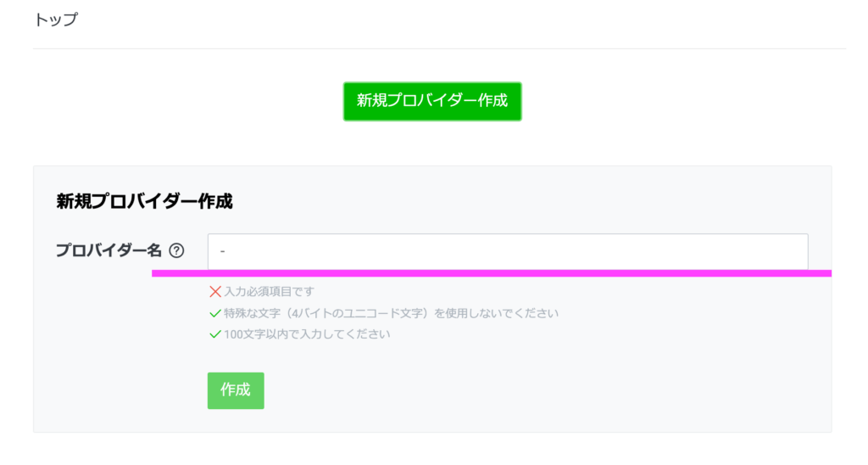
Task: Click the magenta underline below the field
Action: pos(492,273)
